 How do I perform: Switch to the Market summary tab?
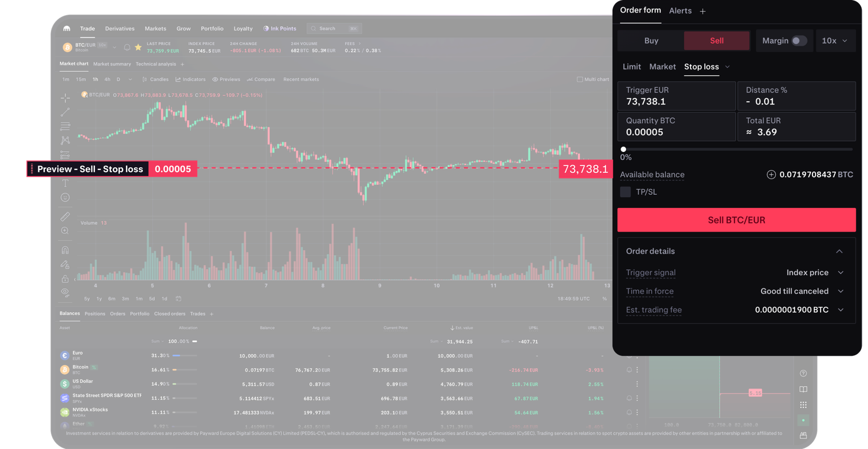[x=112, y=64]
